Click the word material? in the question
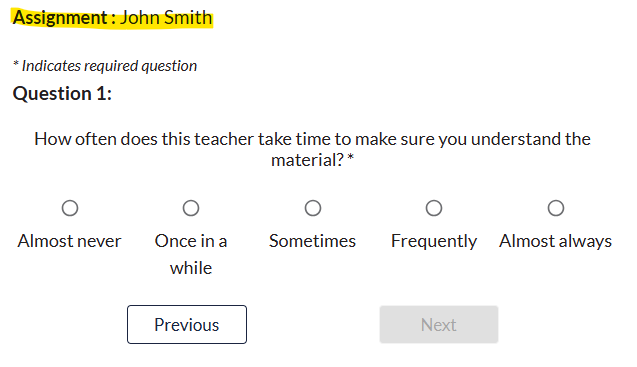This screenshot has width=637, height=367. [x=308, y=160]
